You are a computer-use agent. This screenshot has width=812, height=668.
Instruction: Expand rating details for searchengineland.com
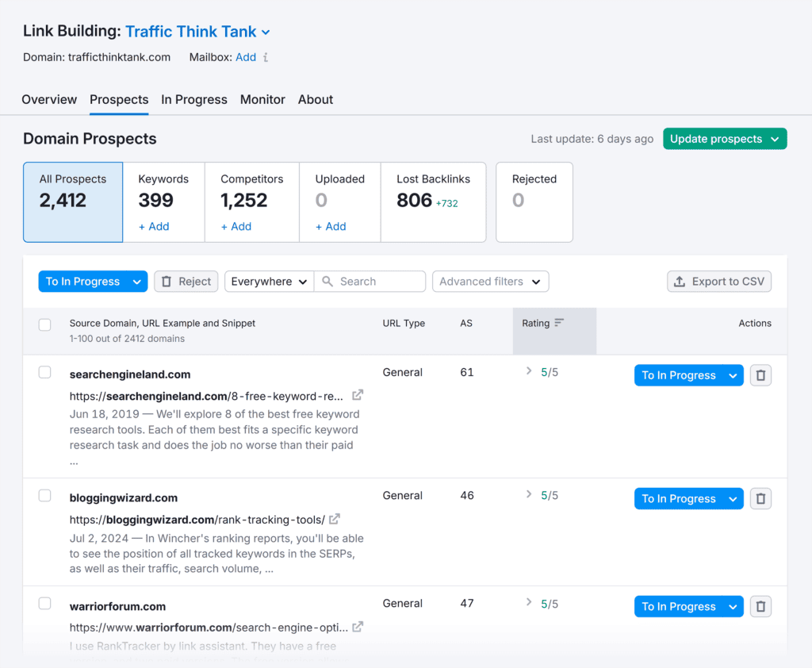pyautogui.click(x=529, y=371)
